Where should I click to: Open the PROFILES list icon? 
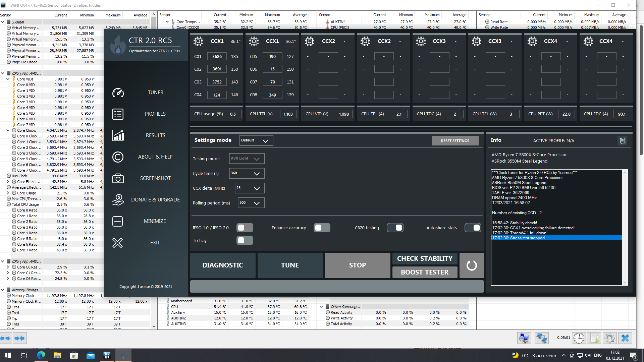tap(118, 114)
